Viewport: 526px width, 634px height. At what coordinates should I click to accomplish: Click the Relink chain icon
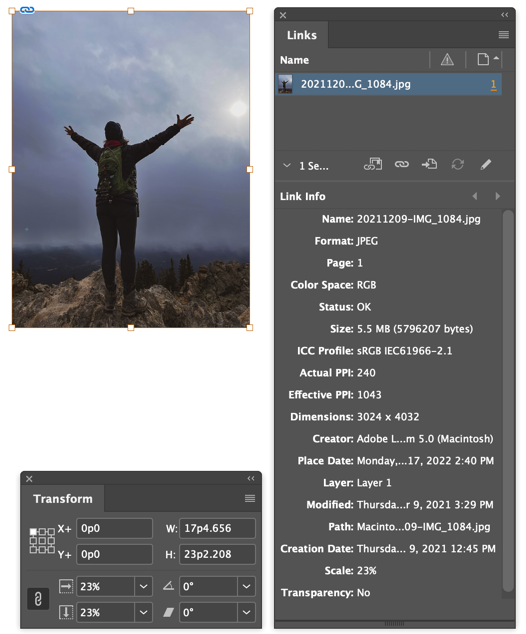(401, 164)
